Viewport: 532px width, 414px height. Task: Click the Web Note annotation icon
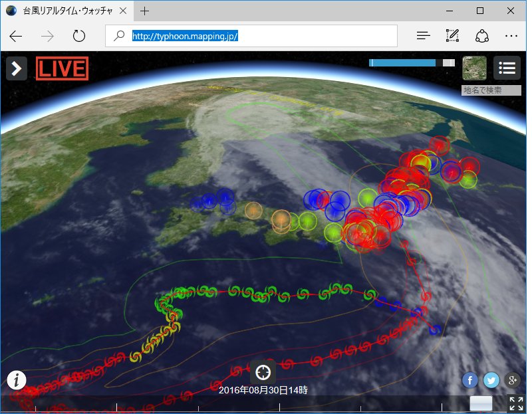point(452,35)
